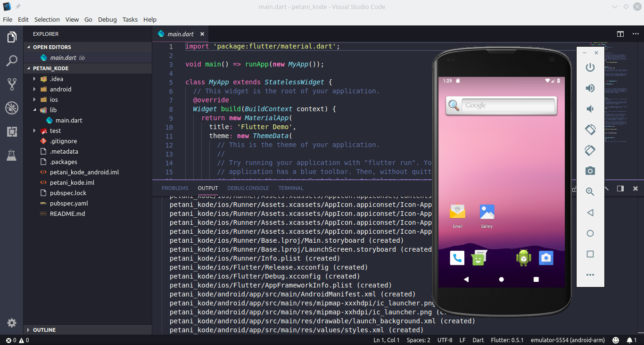Power off the emulator using the power icon
This screenshot has width=644, height=345.
590,67
